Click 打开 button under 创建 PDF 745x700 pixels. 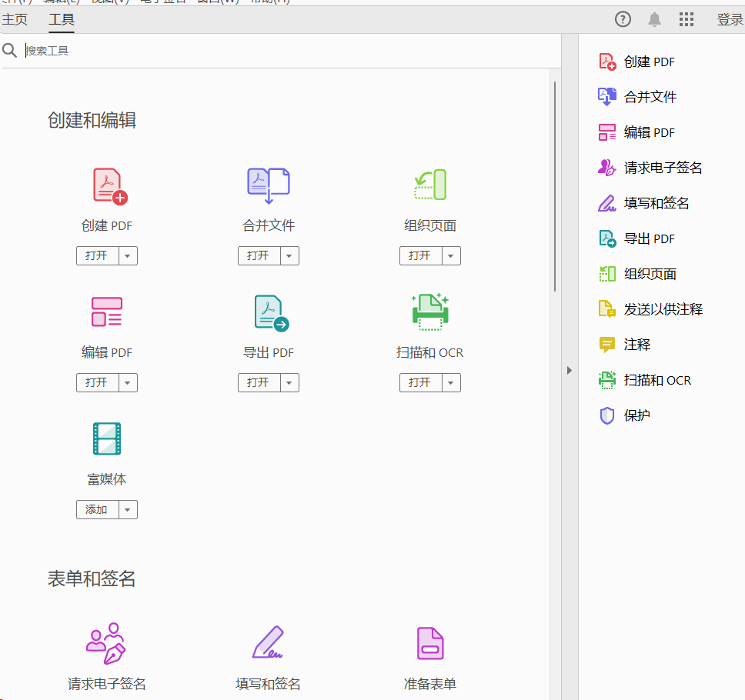[x=98, y=256]
